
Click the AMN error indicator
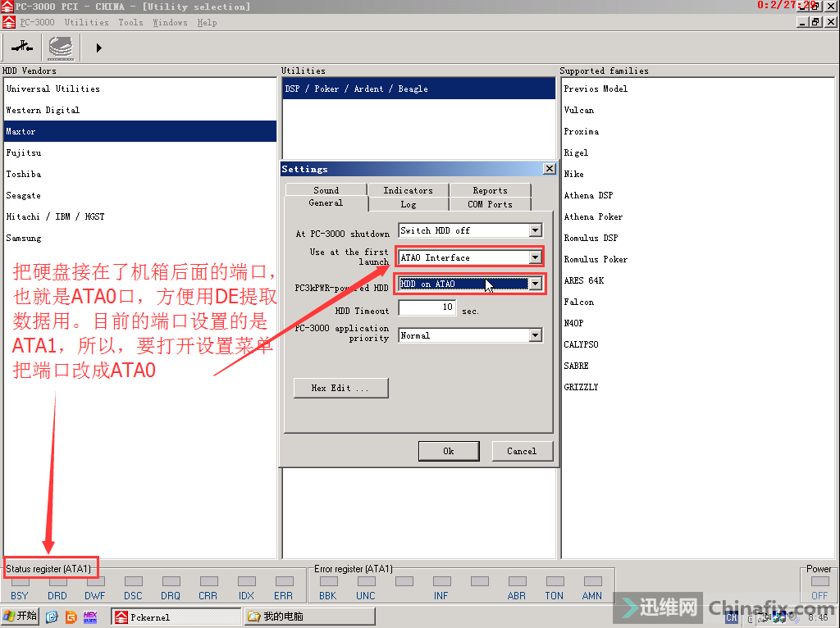pyautogui.click(x=592, y=581)
